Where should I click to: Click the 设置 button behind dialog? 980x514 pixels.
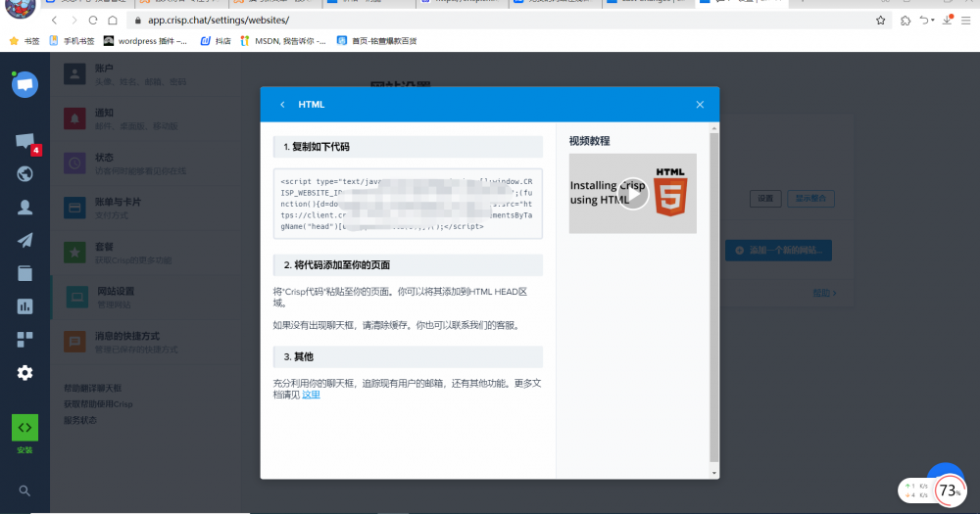click(x=765, y=199)
